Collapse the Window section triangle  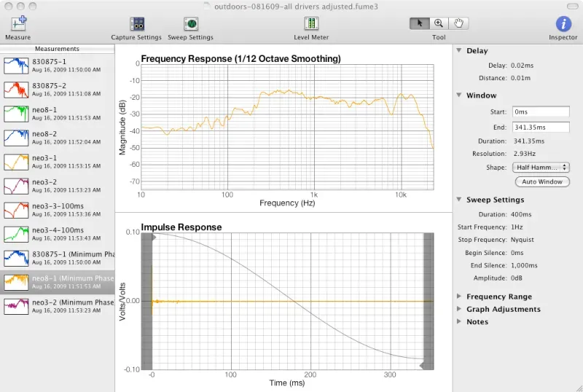pyautogui.click(x=459, y=95)
